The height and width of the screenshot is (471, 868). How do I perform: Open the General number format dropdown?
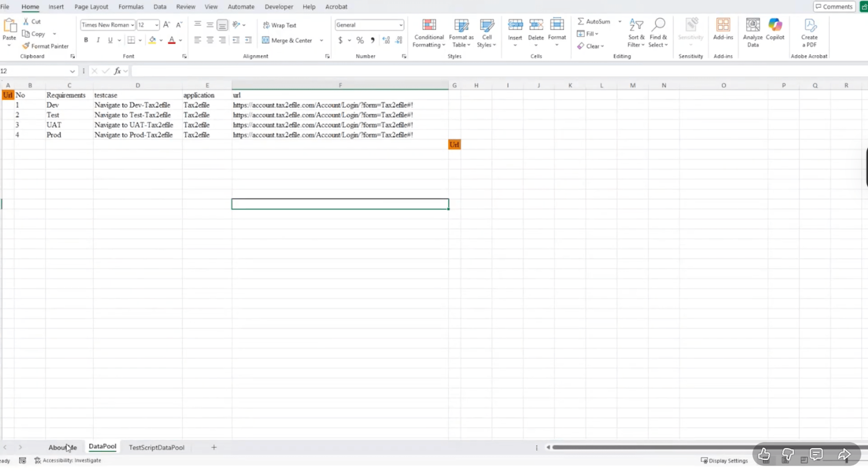point(401,25)
